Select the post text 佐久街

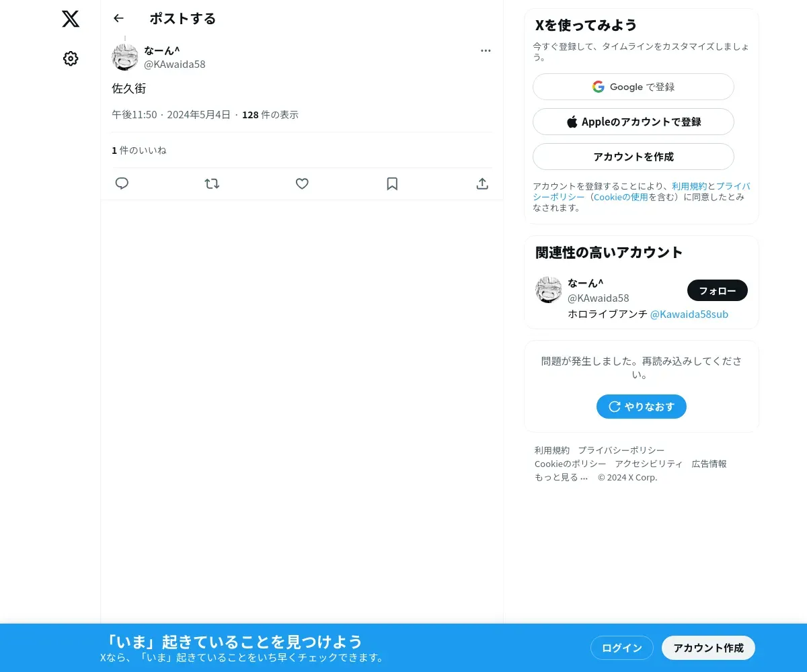point(129,89)
